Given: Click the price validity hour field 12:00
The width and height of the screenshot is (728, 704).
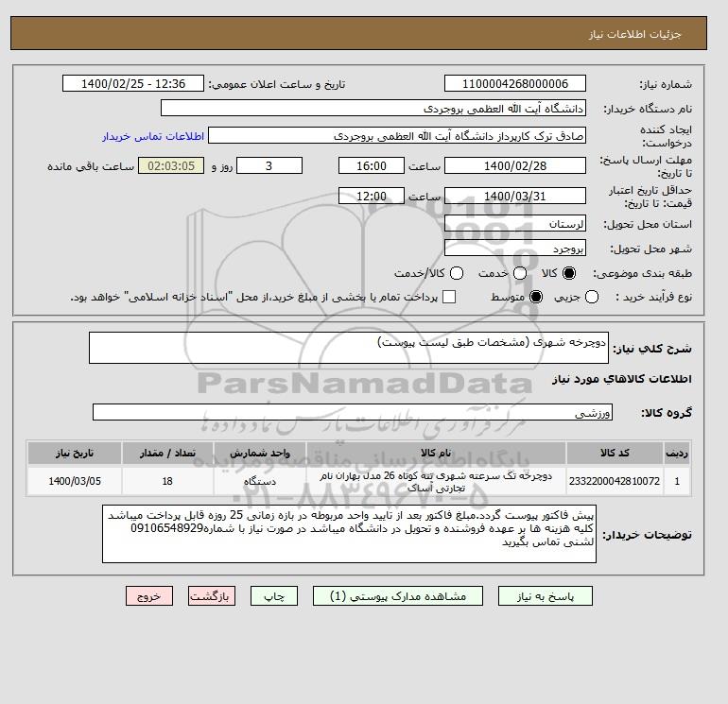Looking at the screenshot, I should pyautogui.click(x=372, y=196).
